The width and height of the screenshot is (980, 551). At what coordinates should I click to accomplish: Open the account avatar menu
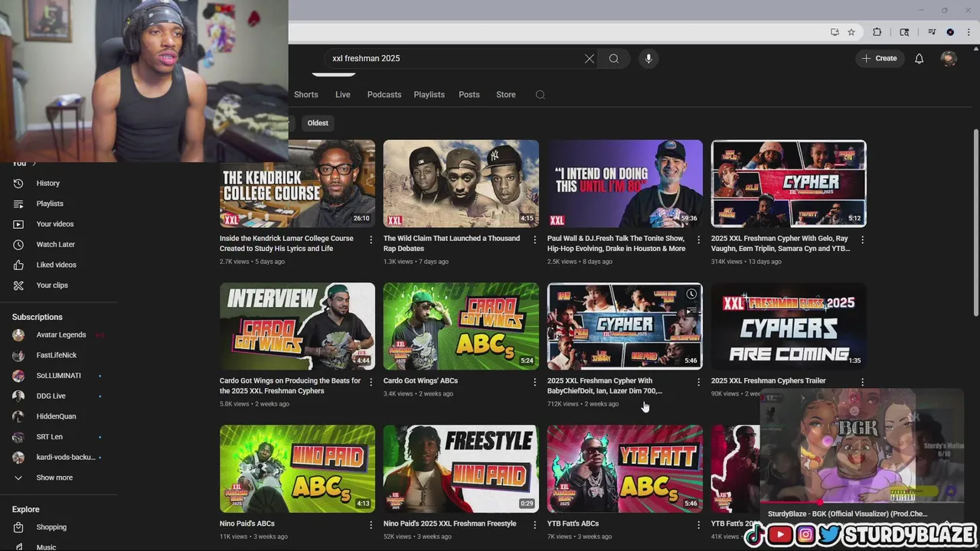(949, 59)
